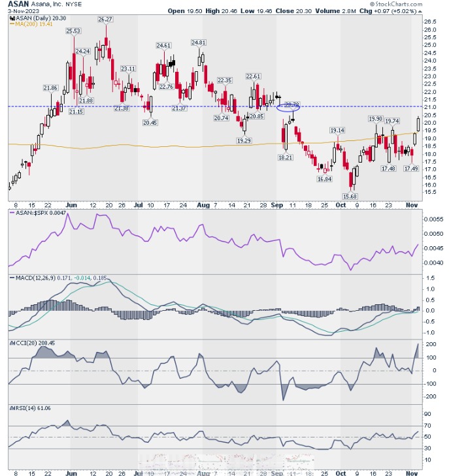Open the StockCharts.com attribution link
The image size is (449, 476).
[396, 4]
